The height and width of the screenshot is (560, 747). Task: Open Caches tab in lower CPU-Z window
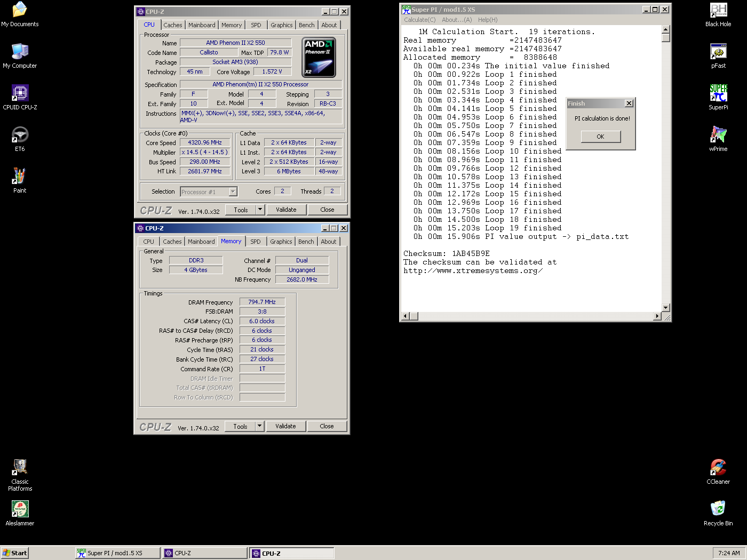172,242
